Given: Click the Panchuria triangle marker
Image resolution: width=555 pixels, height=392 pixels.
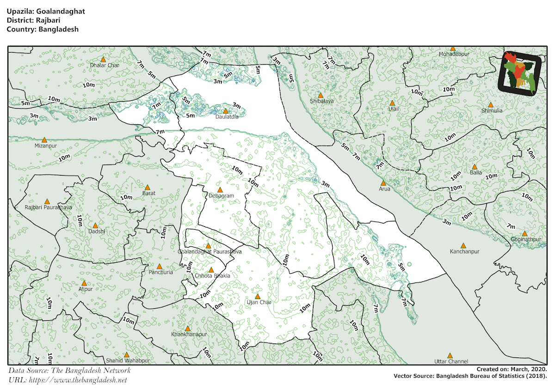Looking at the screenshot, I should (160, 267).
